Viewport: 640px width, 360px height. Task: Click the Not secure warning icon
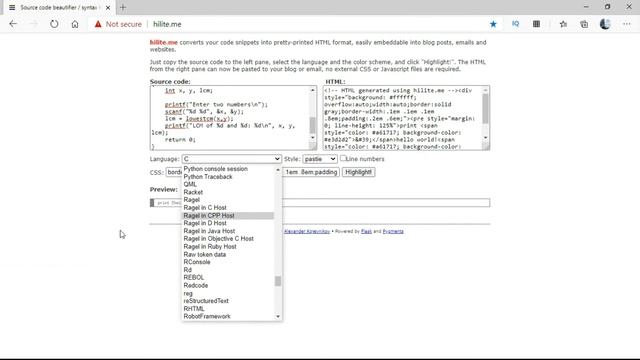[98, 24]
